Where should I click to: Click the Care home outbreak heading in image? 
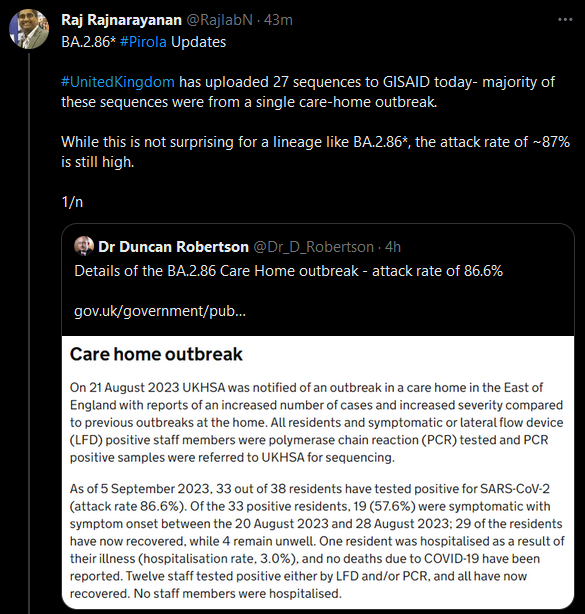pyautogui.click(x=156, y=354)
